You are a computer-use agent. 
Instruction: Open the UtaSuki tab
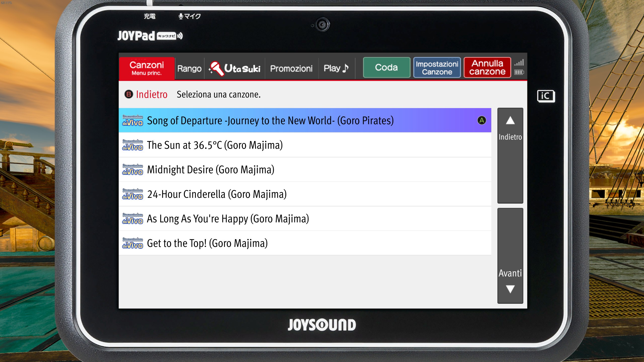click(x=234, y=68)
